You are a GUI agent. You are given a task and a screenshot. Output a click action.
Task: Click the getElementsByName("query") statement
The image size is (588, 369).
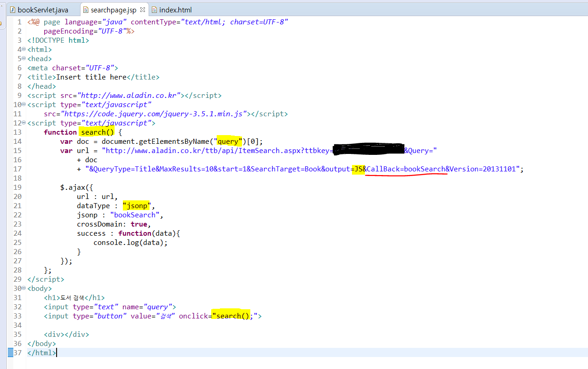pos(161,142)
